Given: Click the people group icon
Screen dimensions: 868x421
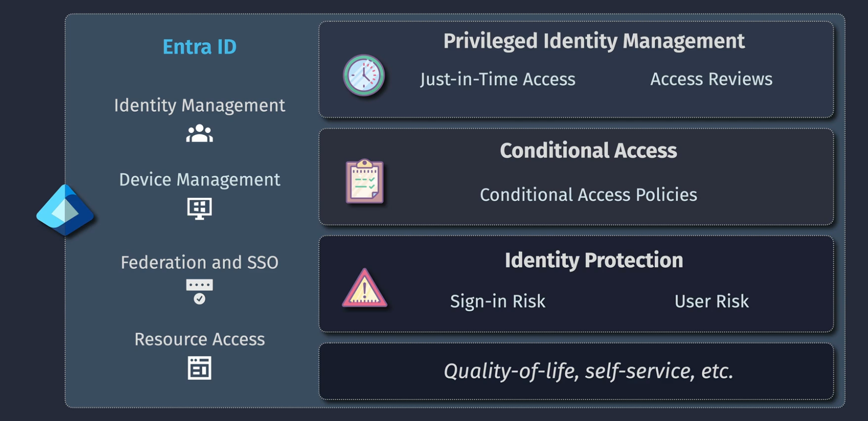Looking at the screenshot, I should tap(200, 133).
